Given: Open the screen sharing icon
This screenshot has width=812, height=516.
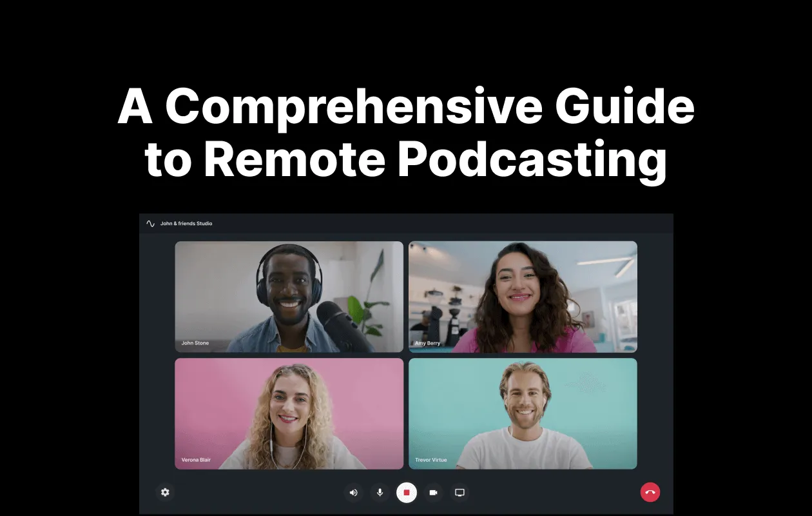Looking at the screenshot, I should [x=459, y=492].
